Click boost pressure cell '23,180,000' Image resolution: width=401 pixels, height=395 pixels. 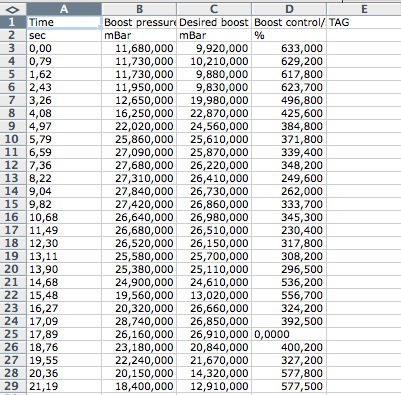139,347
